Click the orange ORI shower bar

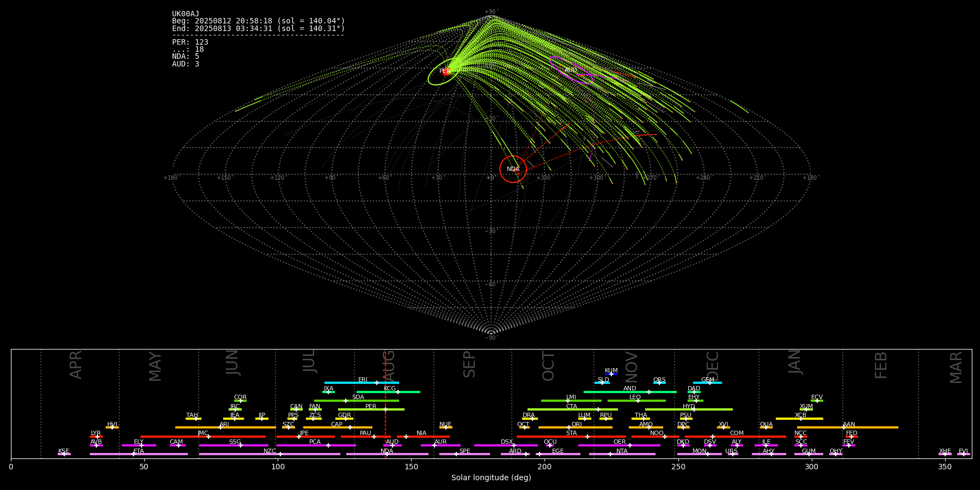(575, 427)
